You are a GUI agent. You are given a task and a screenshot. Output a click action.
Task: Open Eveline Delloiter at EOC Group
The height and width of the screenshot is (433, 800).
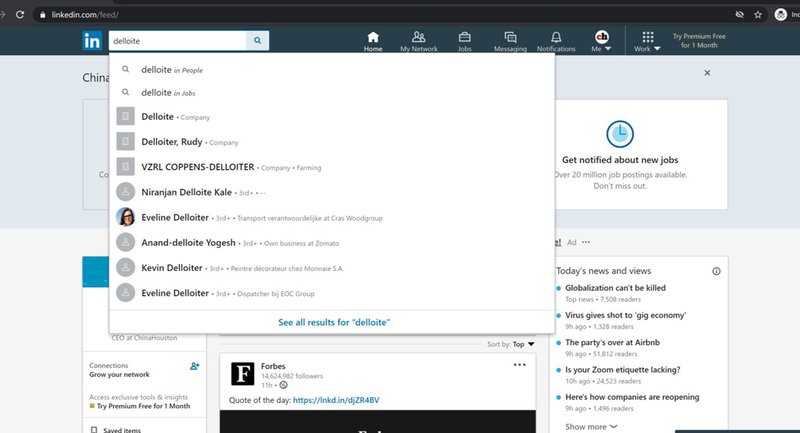(x=332, y=293)
